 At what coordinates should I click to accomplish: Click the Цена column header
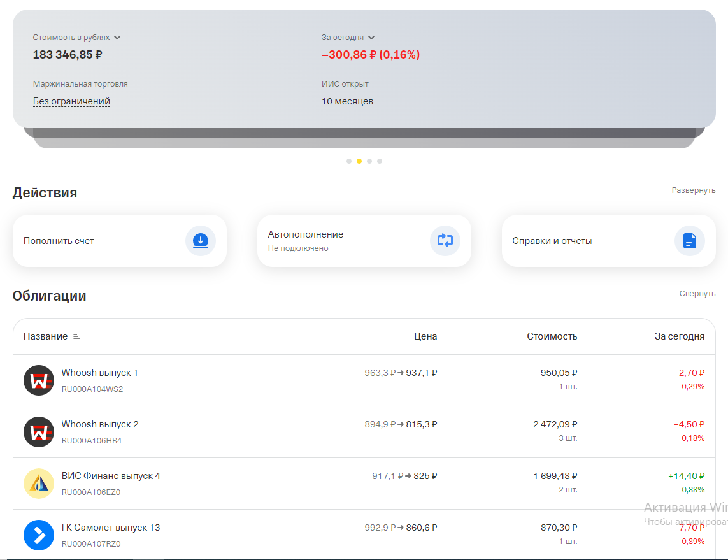pyautogui.click(x=425, y=336)
